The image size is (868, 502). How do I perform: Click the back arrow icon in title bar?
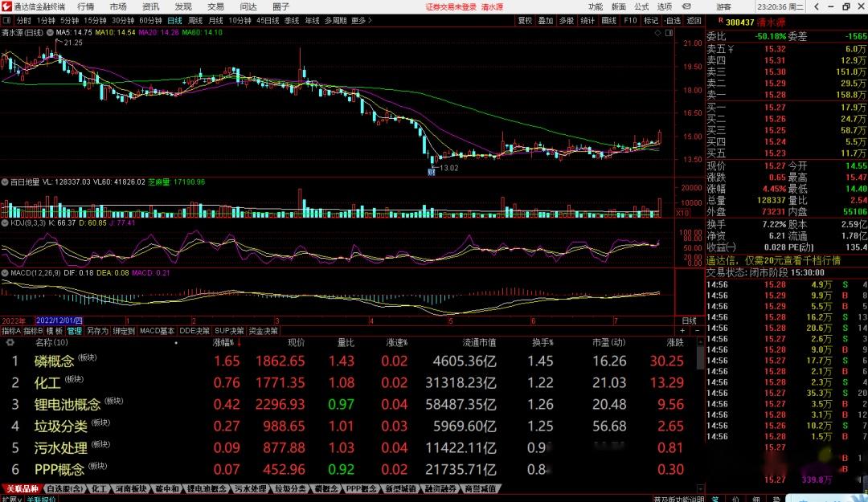click(817, 6)
